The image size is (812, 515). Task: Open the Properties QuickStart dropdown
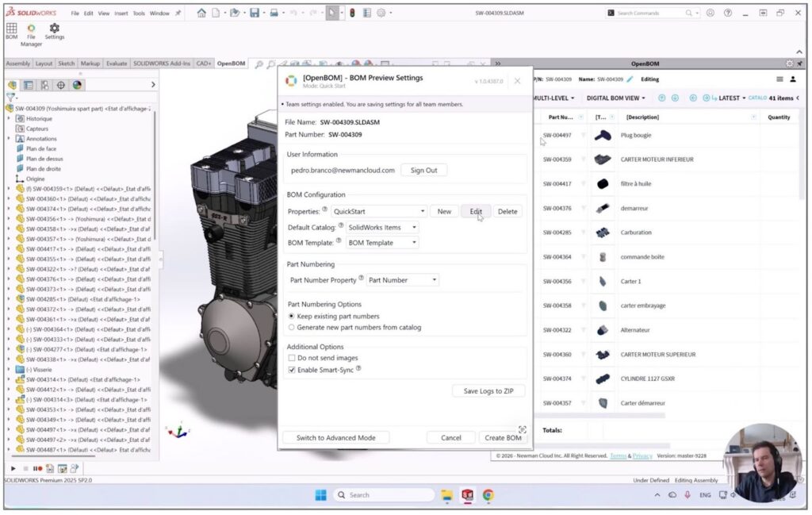coord(378,211)
